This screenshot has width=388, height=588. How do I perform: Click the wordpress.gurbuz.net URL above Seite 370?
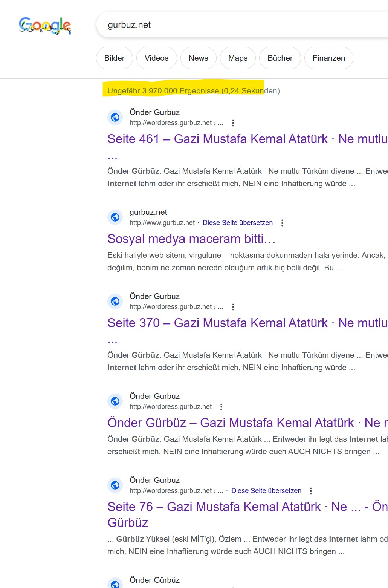pos(176,307)
